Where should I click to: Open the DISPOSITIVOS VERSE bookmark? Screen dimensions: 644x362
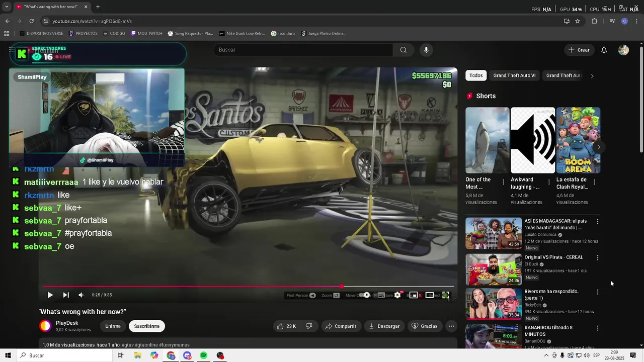(41, 34)
